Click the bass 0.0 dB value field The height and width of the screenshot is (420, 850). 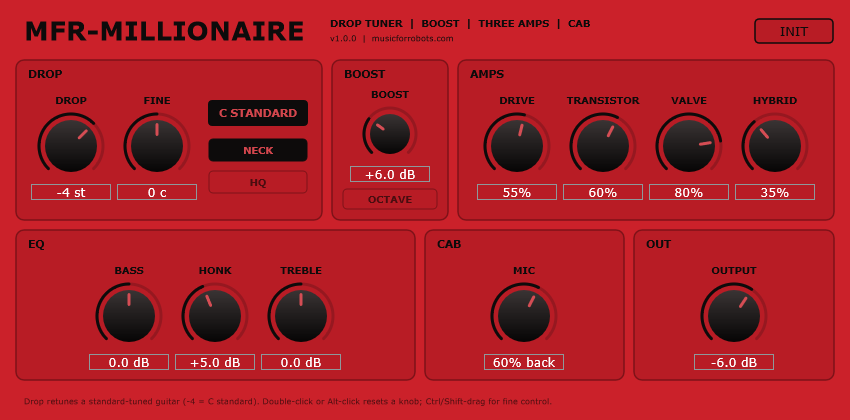point(129,362)
